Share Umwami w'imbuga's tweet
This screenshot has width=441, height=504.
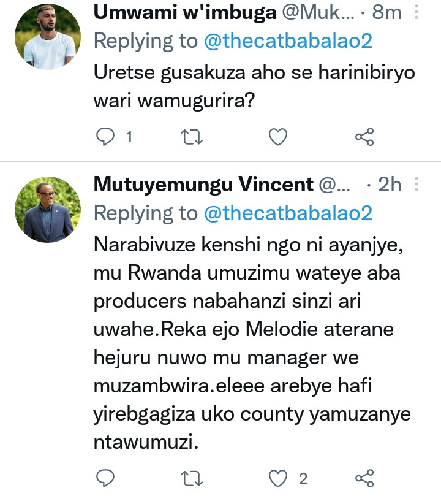click(364, 137)
